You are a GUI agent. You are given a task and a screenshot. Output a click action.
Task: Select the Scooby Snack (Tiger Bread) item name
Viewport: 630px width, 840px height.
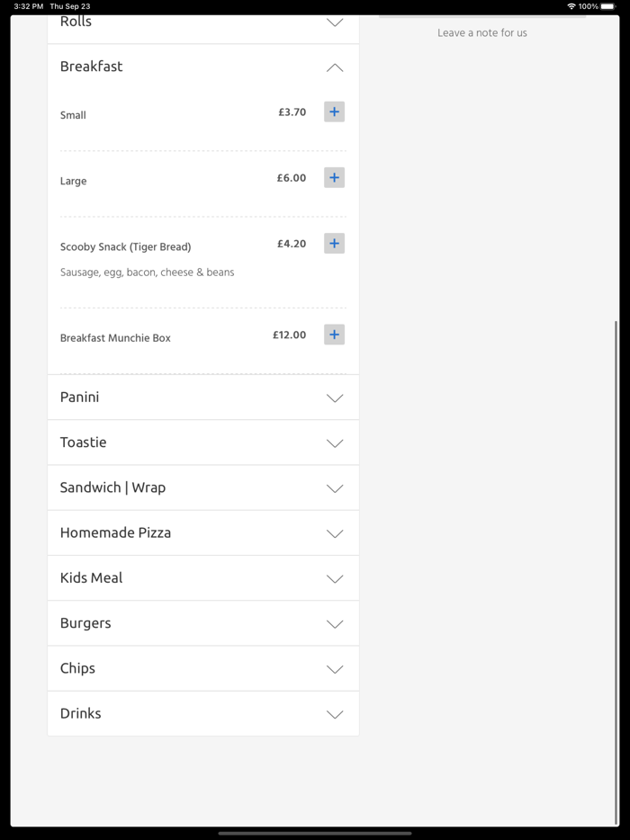pos(125,246)
